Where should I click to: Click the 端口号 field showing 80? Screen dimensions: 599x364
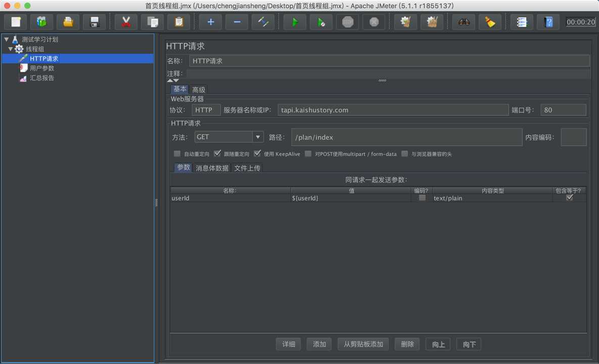564,110
